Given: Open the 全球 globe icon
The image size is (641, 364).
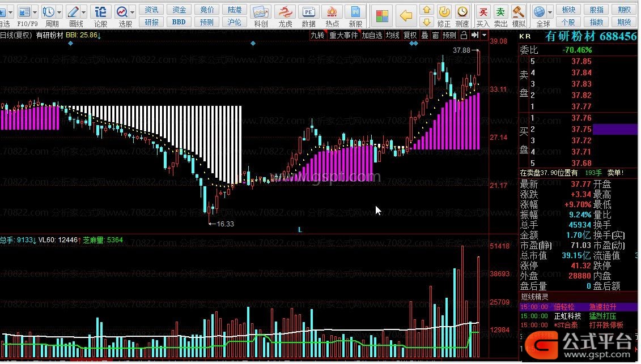Looking at the screenshot, I should [x=539, y=11].
